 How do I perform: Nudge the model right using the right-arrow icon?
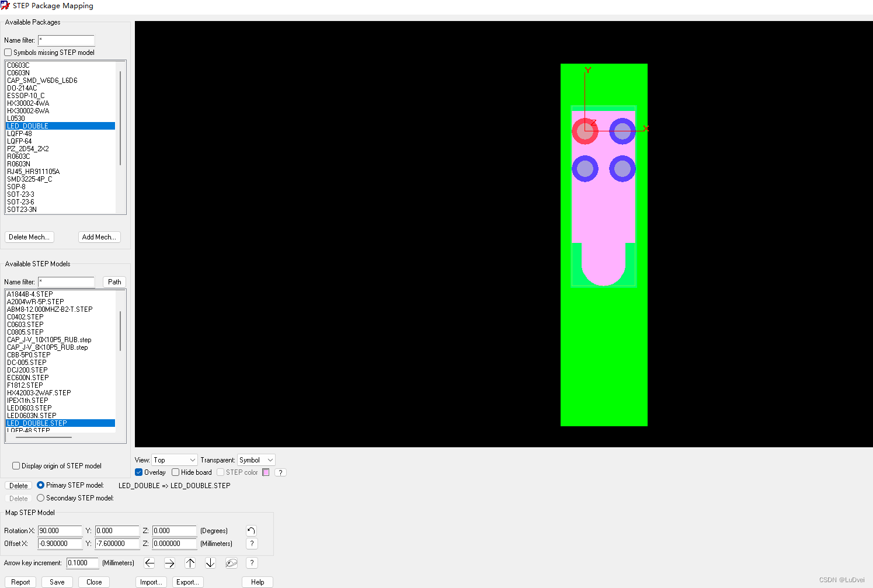(x=169, y=563)
